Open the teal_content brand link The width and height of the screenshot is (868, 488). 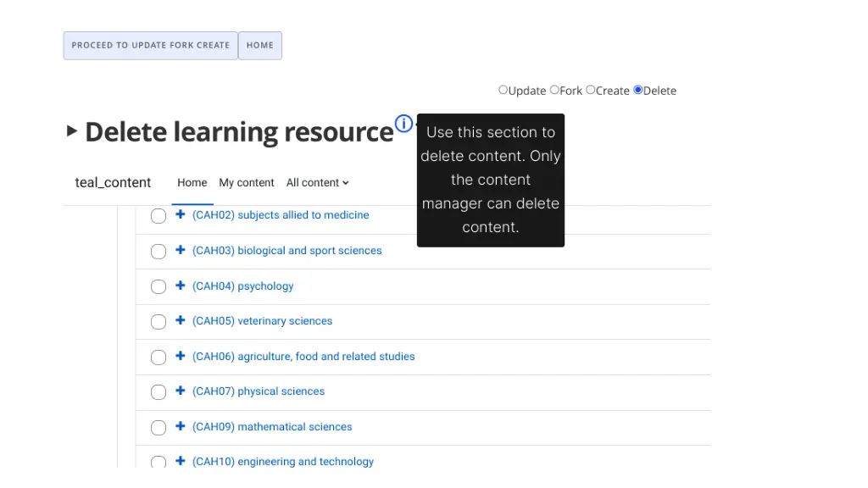tap(113, 183)
